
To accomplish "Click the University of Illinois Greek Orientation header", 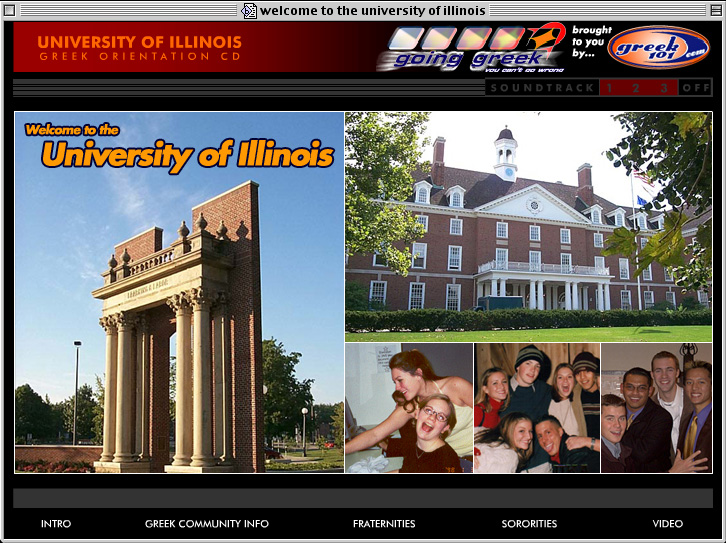I will click(139, 48).
